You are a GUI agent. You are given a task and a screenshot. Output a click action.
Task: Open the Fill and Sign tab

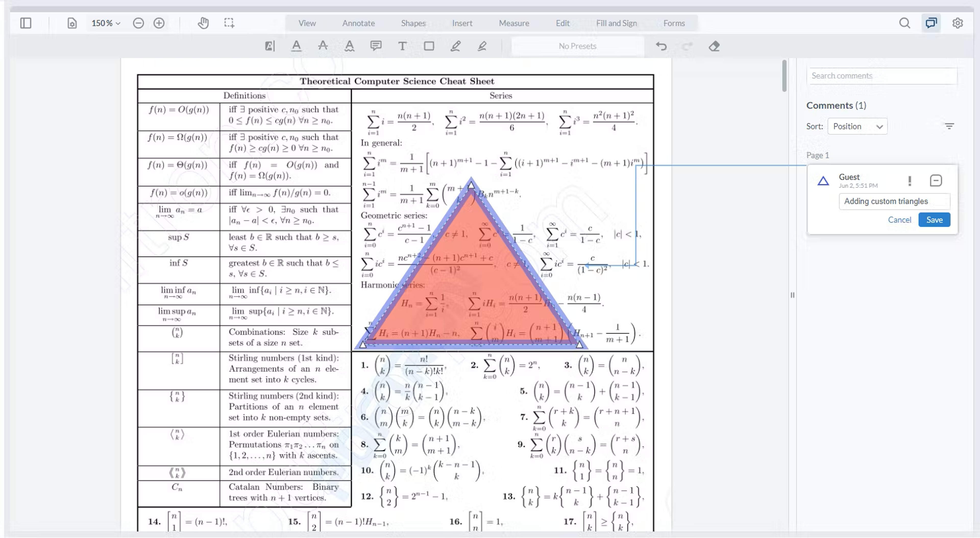click(616, 23)
